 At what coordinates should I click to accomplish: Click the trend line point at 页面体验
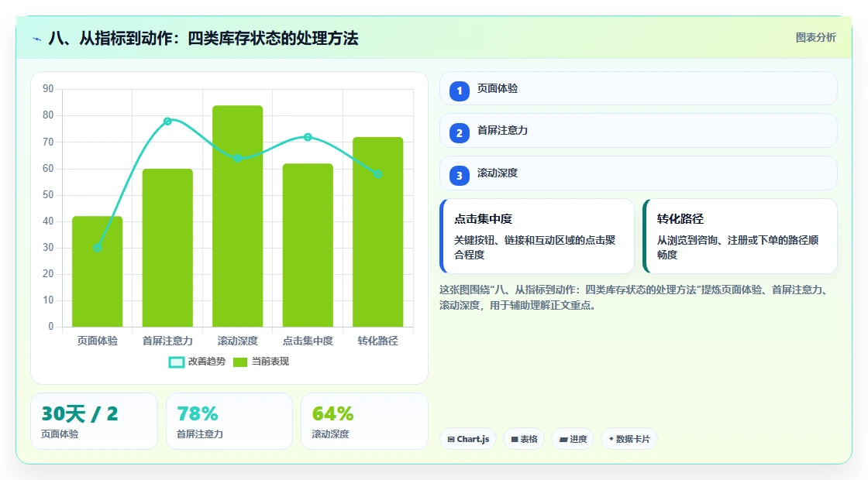[98, 248]
